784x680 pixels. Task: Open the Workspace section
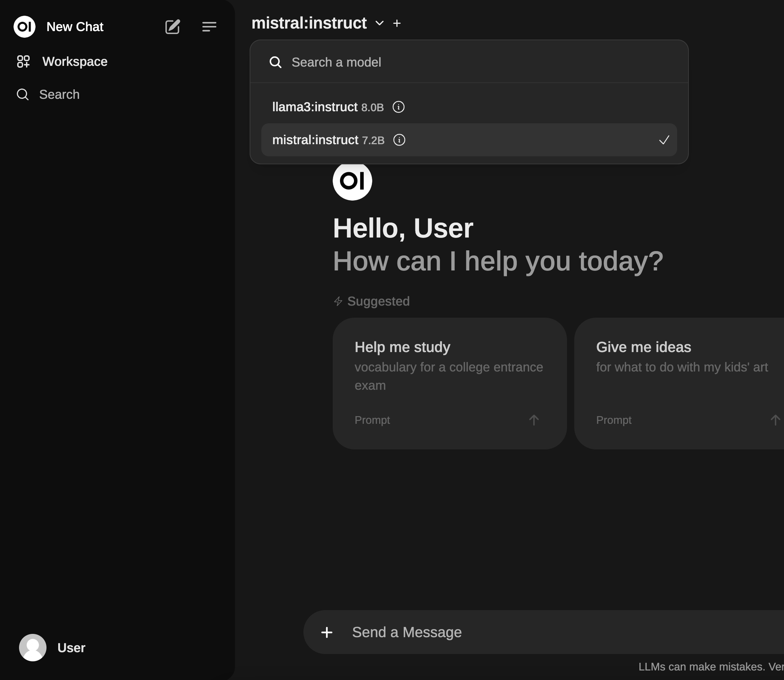[x=74, y=61]
